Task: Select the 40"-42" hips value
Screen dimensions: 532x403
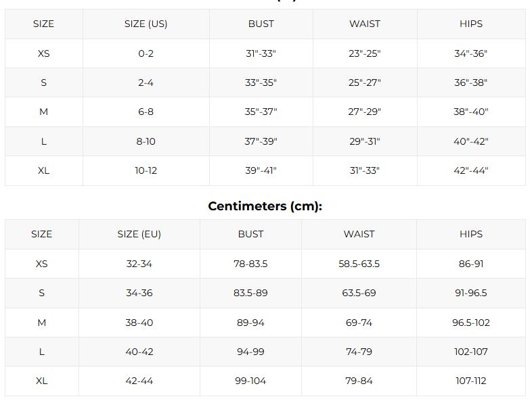Action: [x=470, y=141]
